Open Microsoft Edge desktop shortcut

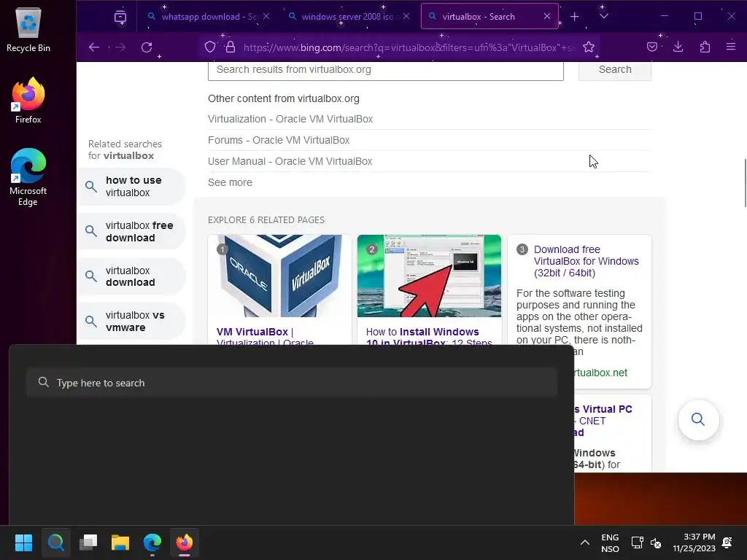pyautogui.click(x=28, y=177)
